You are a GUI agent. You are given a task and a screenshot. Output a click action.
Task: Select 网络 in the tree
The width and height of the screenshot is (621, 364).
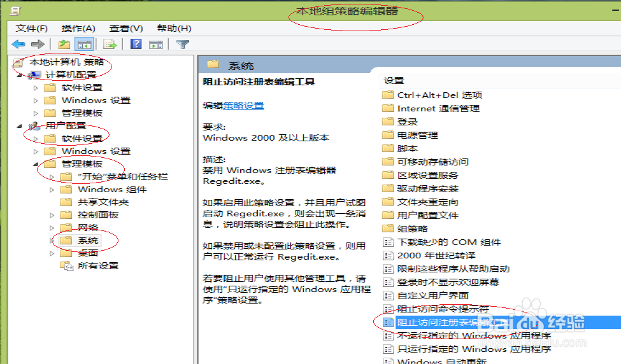(x=87, y=228)
